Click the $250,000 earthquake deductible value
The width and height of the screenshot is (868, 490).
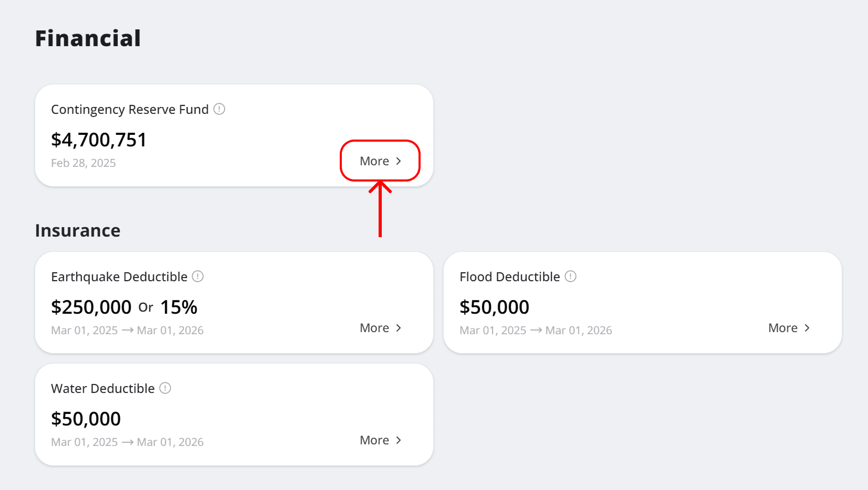pyautogui.click(x=91, y=306)
